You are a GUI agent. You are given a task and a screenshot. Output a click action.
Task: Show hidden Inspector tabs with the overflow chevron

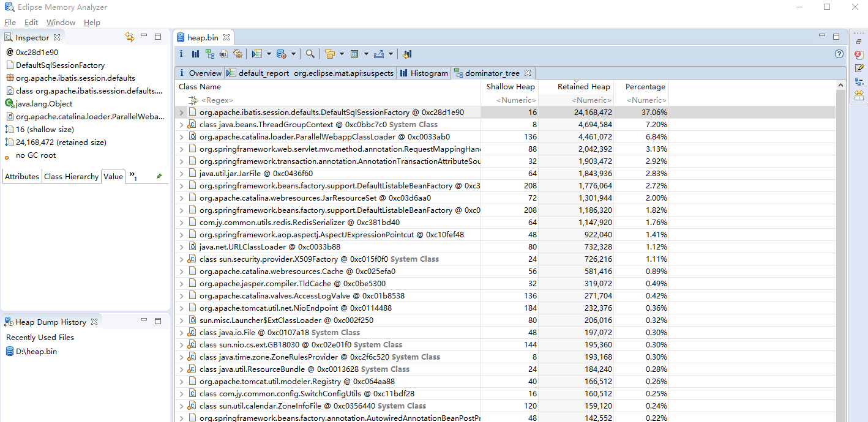coord(133,176)
